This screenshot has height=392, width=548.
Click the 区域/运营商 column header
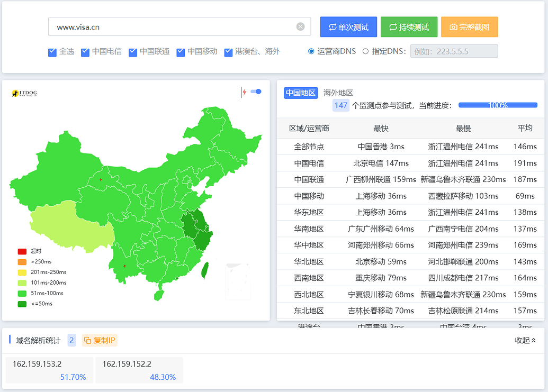click(x=309, y=129)
